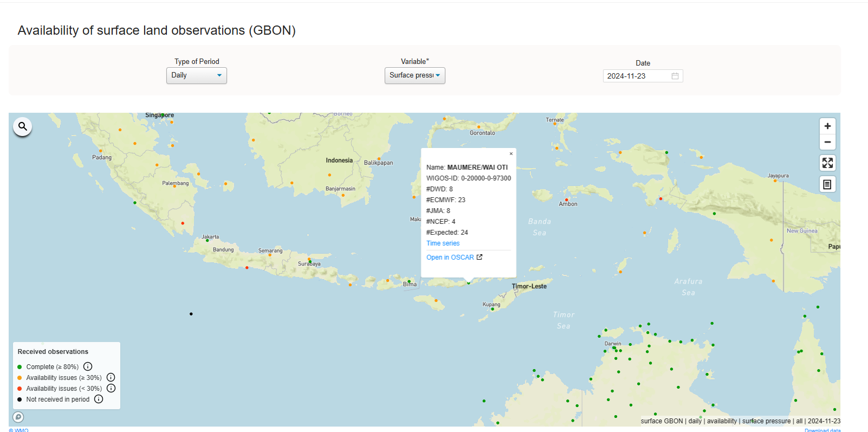868x432 pixels.
Task: Click the black station dot in the Indian Ocean
Action: coord(191,314)
